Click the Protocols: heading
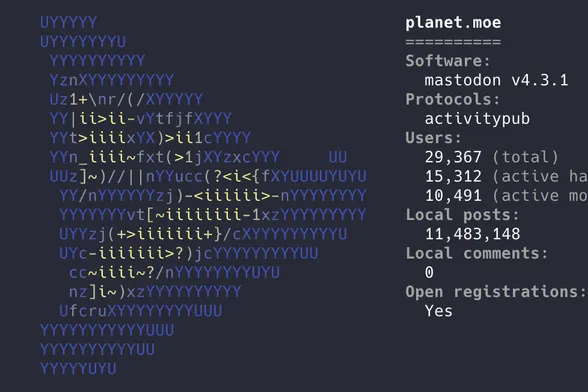Screen dimensions: 588x392 pyautogui.click(x=453, y=99)
